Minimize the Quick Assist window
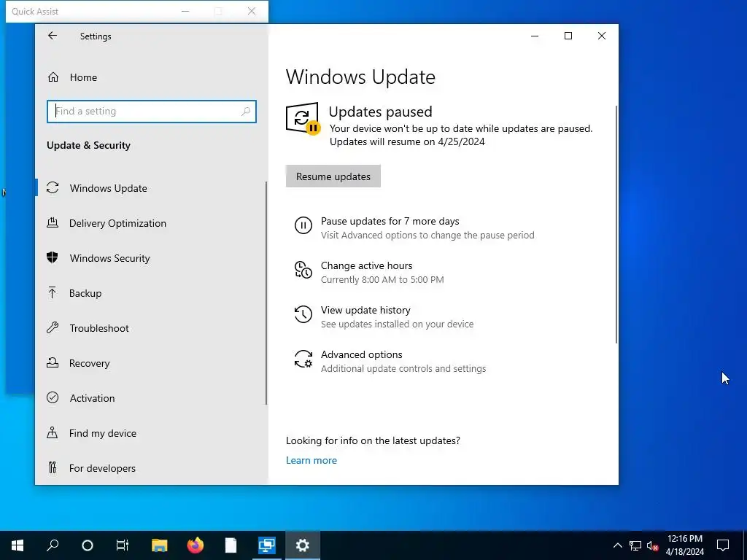The image size is (747, 560). (x=185, y=11)
